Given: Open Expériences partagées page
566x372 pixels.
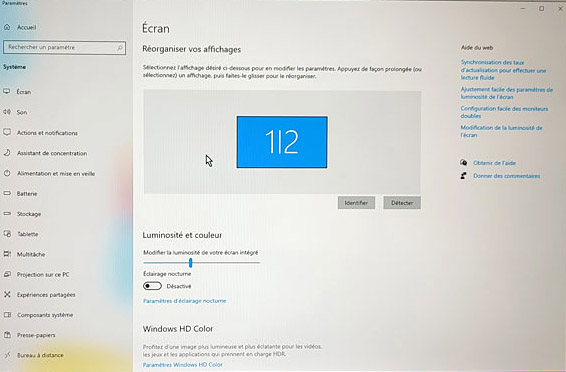Looking at the screenshot, I should (46, 295).
